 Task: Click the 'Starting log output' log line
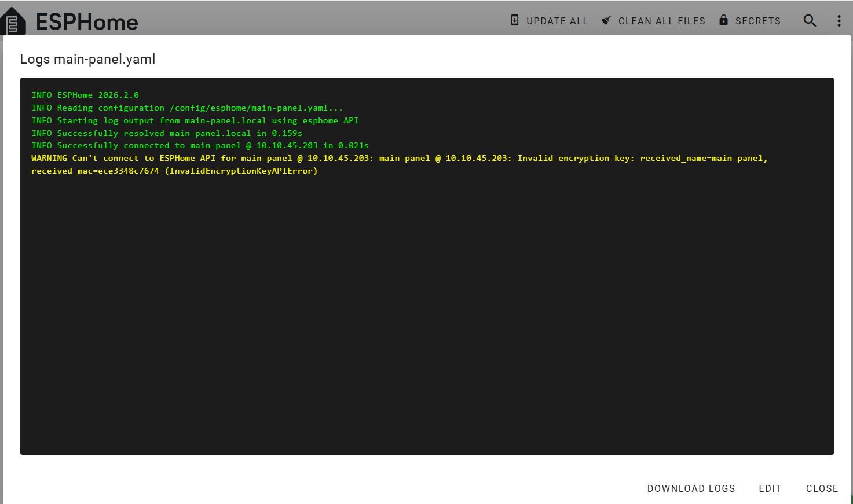(195, 120)
